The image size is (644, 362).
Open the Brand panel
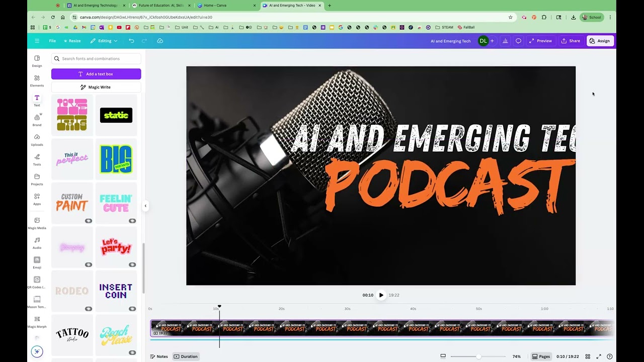pos(37,120)
